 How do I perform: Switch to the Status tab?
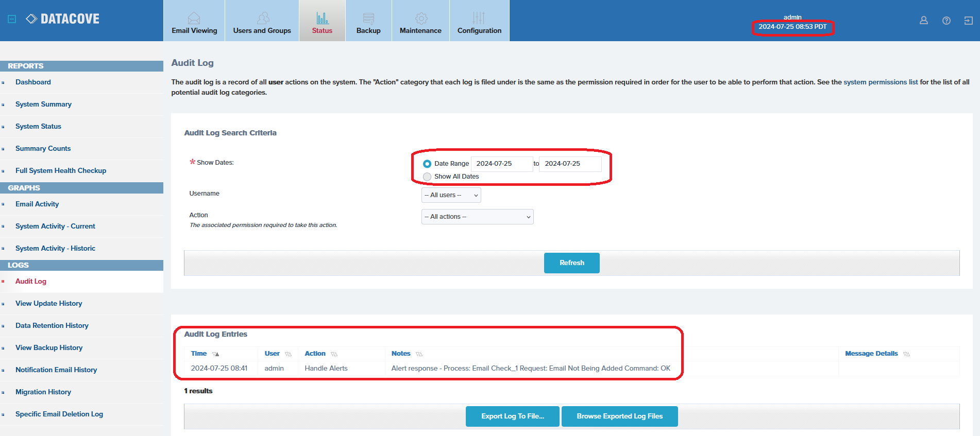[x=322, y=21]
